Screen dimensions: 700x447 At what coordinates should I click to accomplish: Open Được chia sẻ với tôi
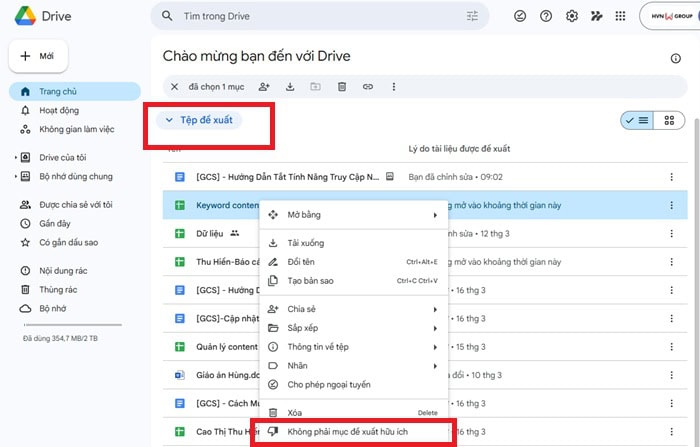coord(75,204)
